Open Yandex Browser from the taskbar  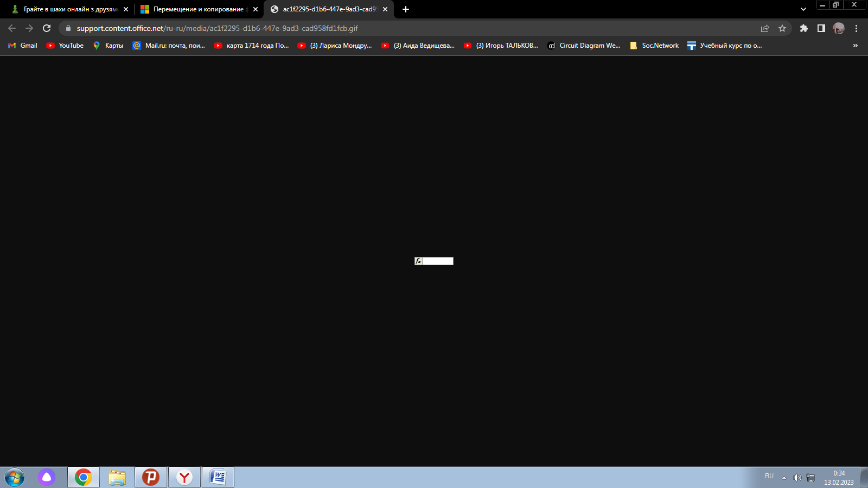[184, 477]
